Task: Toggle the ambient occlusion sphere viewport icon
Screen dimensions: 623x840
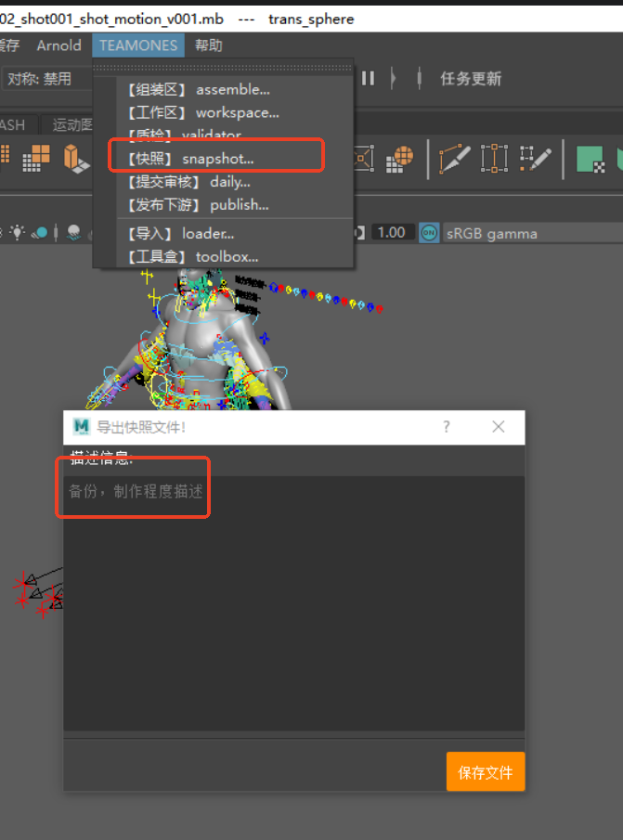Action: click(x=73, y=232)
